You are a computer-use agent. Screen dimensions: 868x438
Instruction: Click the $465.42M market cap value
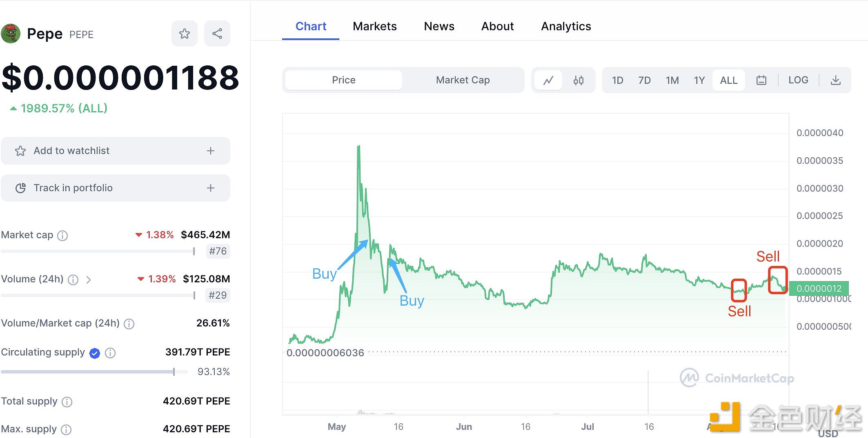click(x=205, y=235)
